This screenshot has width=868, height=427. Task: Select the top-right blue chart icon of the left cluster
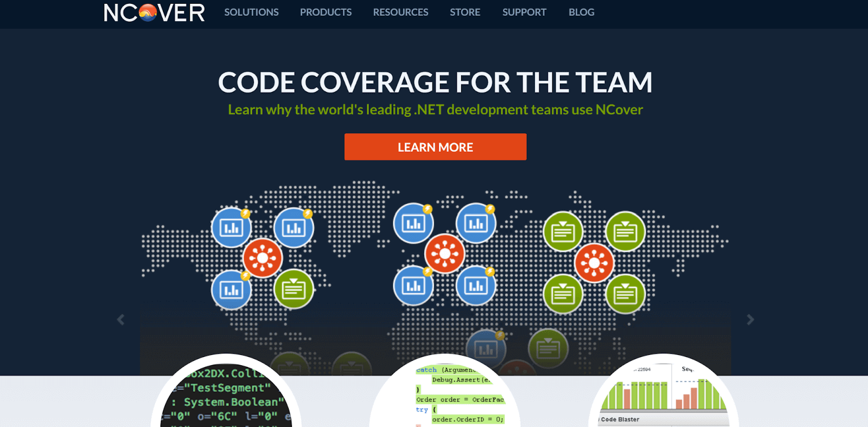293,228
